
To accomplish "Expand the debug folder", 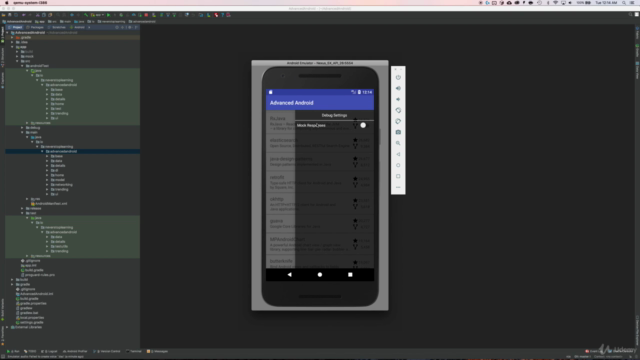I will pyautogui.click(x=22, y=128).
